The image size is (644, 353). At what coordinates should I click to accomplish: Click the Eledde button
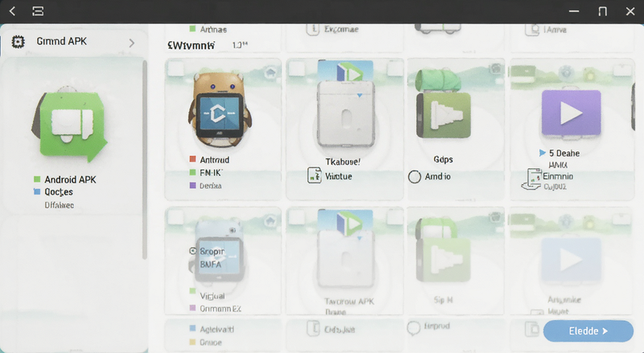point(588,330)
